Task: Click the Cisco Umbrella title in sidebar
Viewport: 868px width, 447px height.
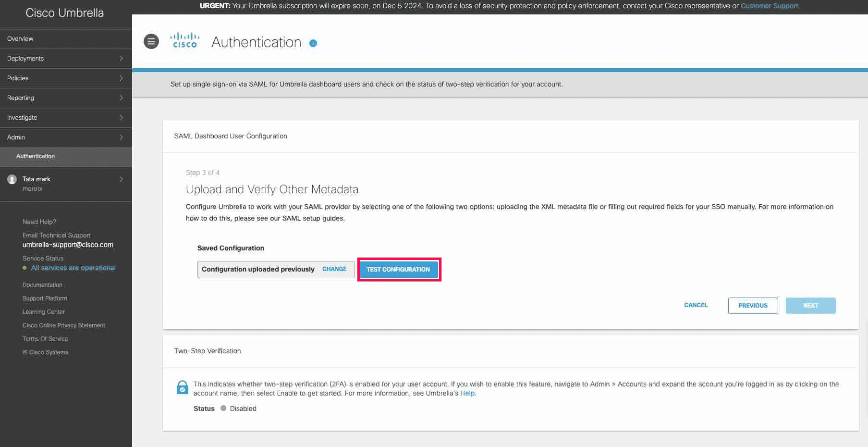Action: pos(64,13)
